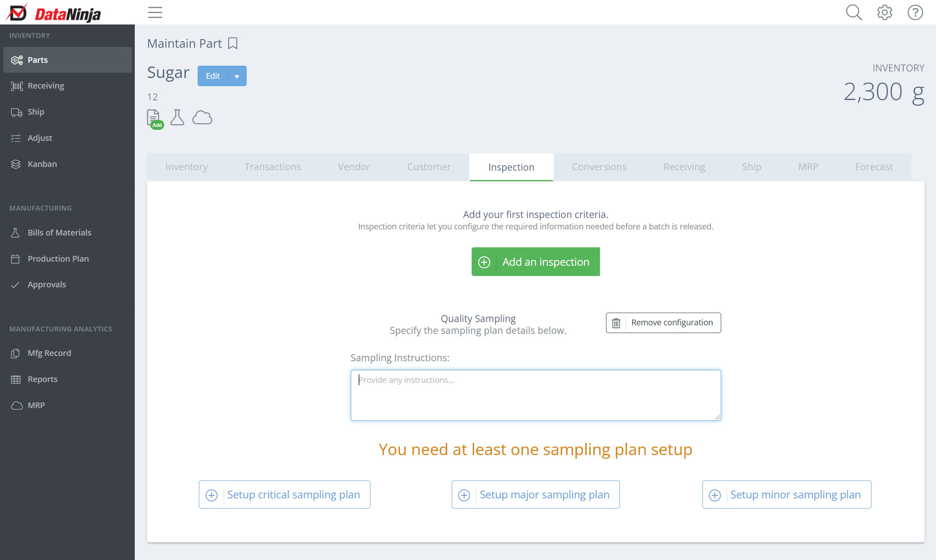Click the flask icon under Sugar

[x=177, y=118]
